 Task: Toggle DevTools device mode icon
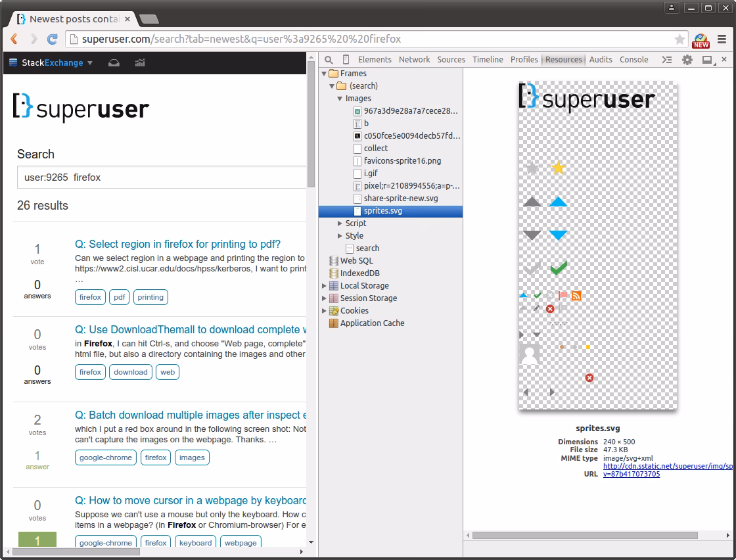(346, 60)
